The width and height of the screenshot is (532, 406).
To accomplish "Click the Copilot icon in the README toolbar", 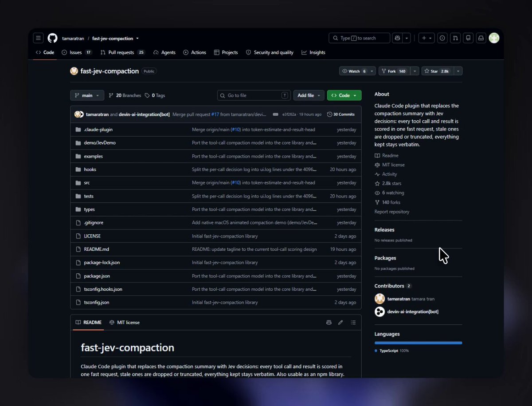I will [329, 323].
